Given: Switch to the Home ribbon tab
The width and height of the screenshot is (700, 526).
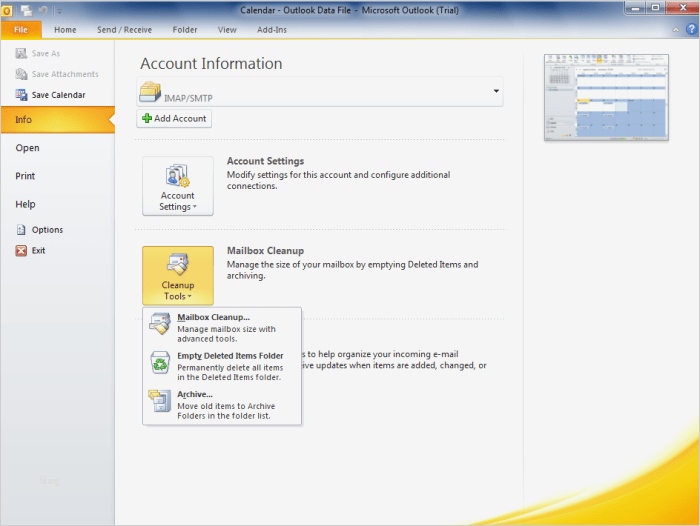Looking at the screenshot, I should pyautogui.click(x=65, y=30).
